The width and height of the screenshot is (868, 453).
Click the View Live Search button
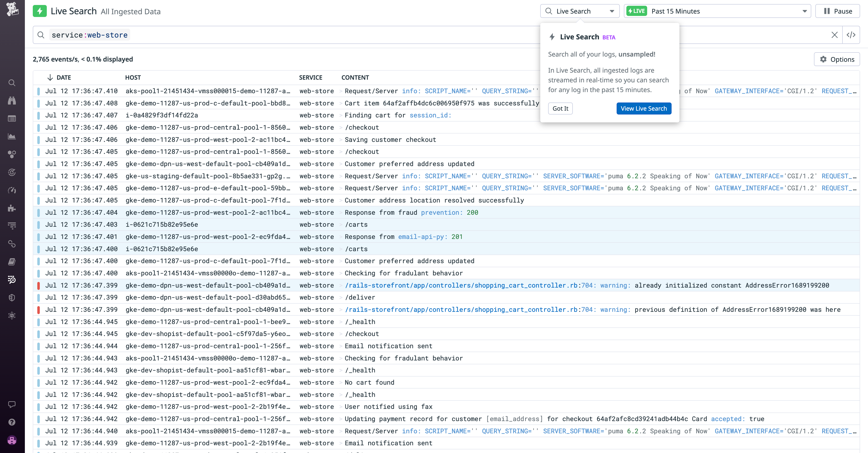[x=644, y=108]
